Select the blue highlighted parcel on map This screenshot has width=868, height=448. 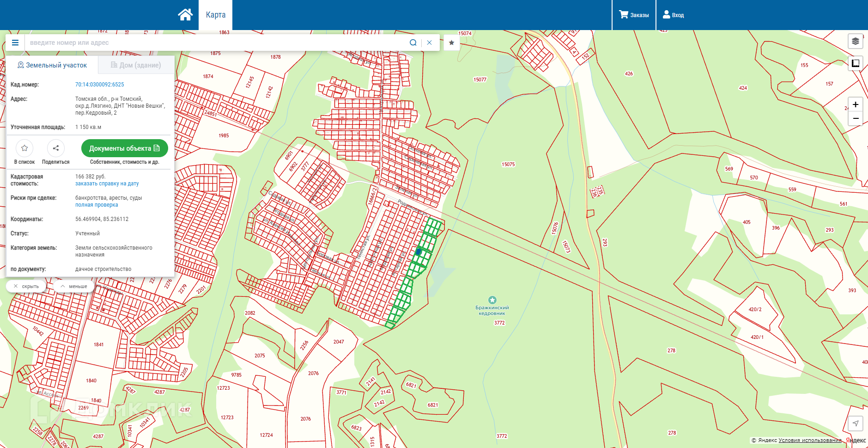tap(419, 252)
